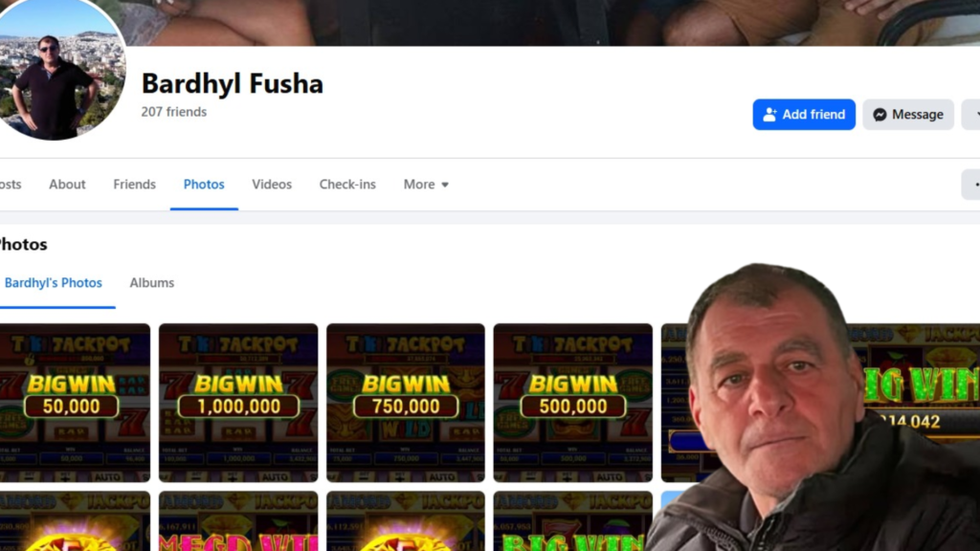
Task: Click the Add friend button
Action: point(804,115)
